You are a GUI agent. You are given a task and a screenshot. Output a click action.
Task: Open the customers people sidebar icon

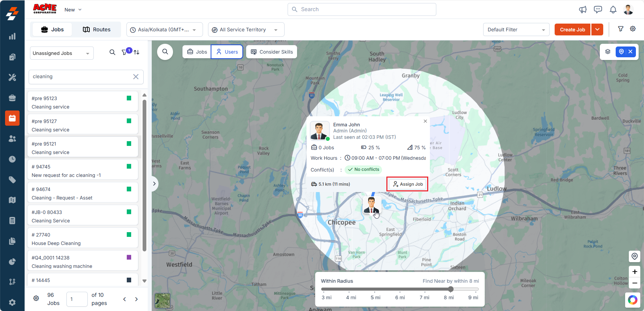[x=12, y=138]
